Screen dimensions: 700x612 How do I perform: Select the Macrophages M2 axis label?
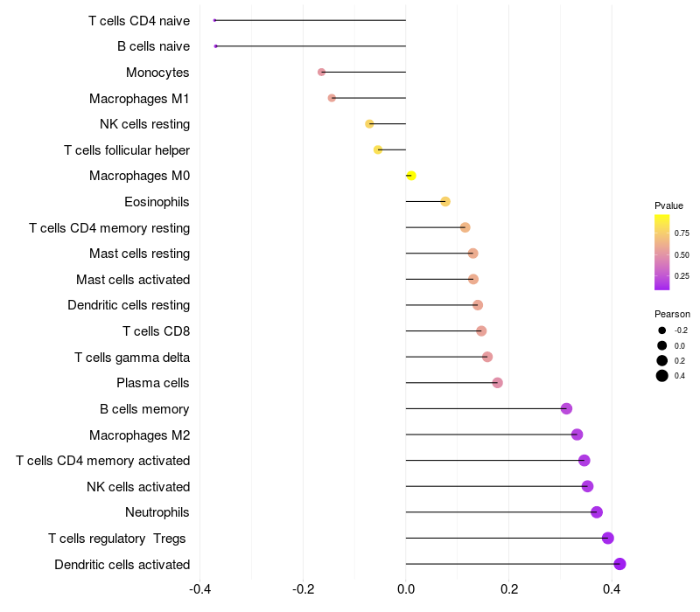(139, 435)
